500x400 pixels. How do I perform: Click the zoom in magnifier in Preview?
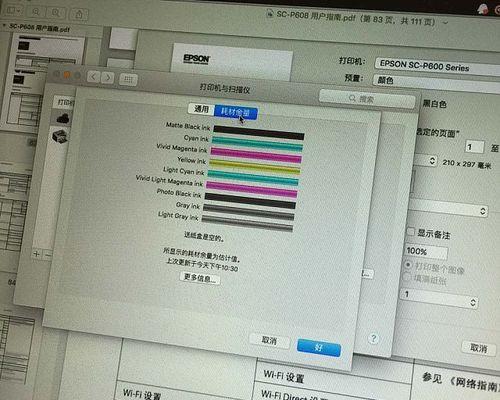pyautogui.click(x=56, y=13)
